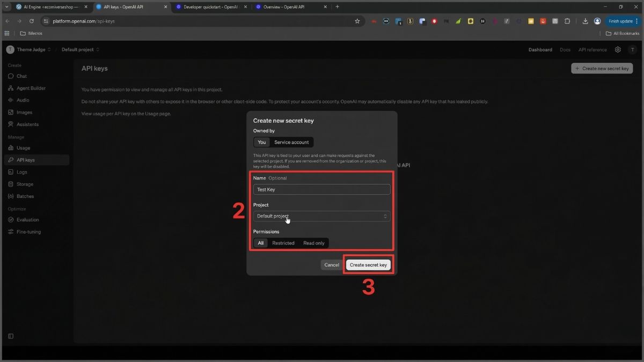Open Chrome downloads icon

[x=585, y=21]
